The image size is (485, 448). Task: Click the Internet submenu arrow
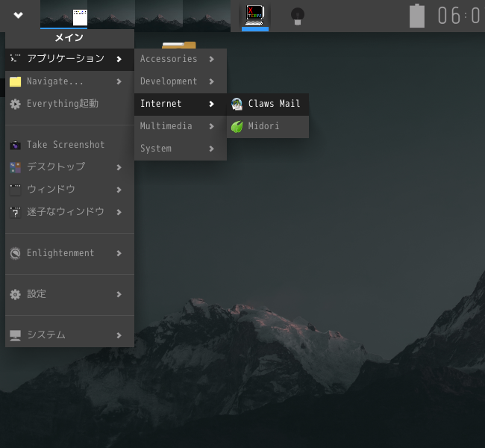click(x=212, y=104)
